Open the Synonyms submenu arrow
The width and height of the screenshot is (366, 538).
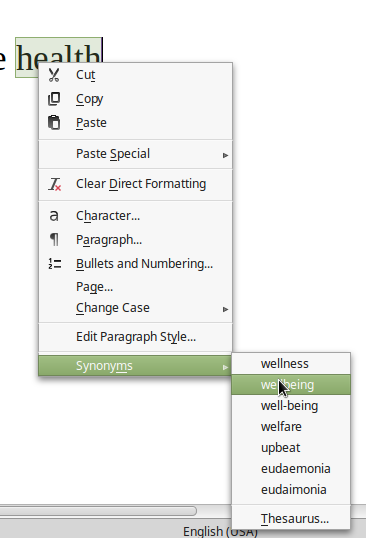(225, 367)
